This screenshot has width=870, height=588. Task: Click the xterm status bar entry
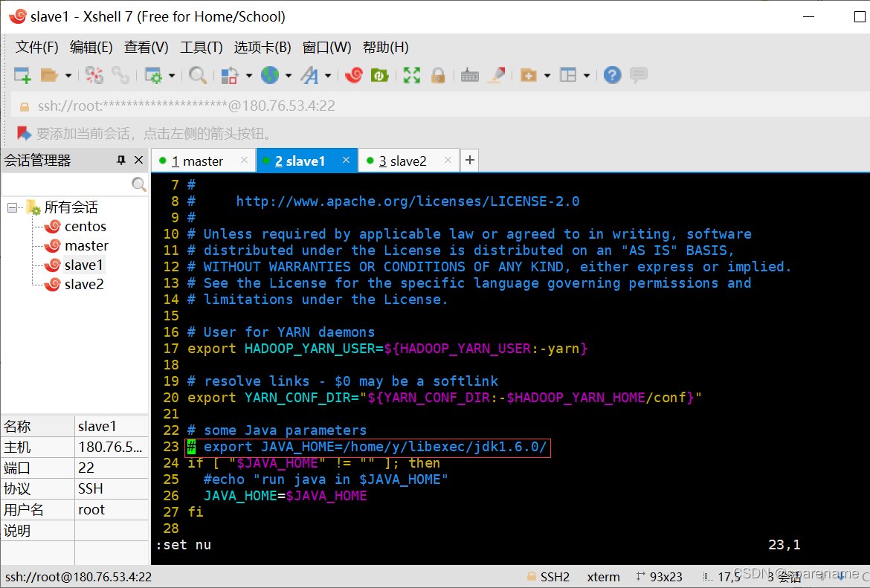tap(603, 577)
